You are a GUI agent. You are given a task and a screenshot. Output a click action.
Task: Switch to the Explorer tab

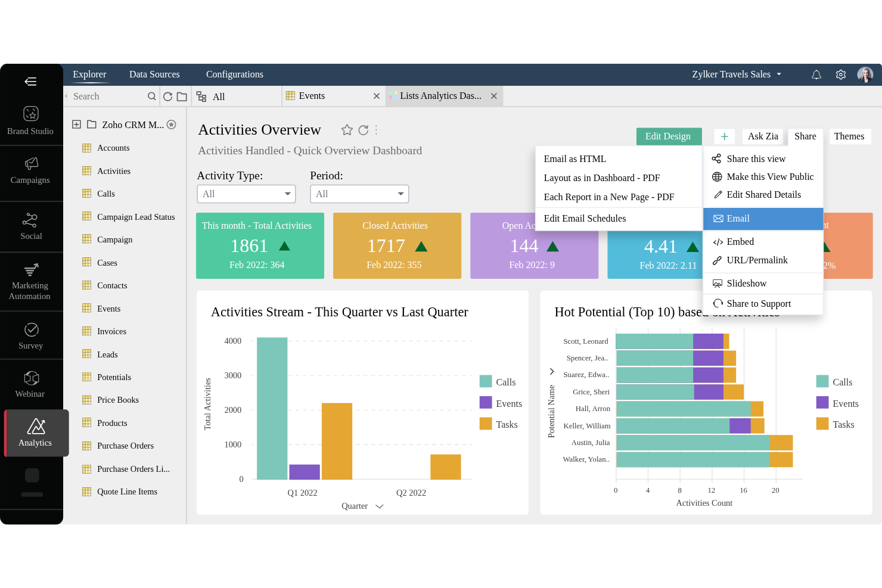89,74
